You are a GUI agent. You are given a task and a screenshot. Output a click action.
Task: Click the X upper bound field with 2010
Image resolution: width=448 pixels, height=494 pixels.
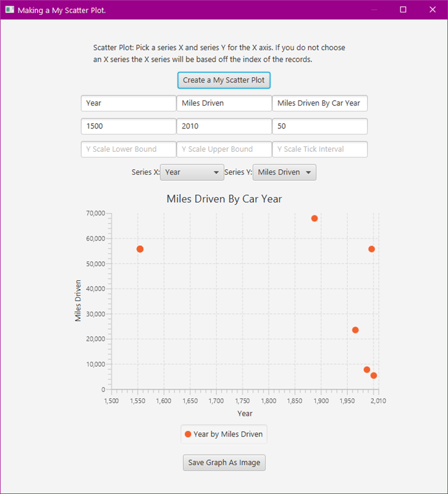click(x=224, y=126)
